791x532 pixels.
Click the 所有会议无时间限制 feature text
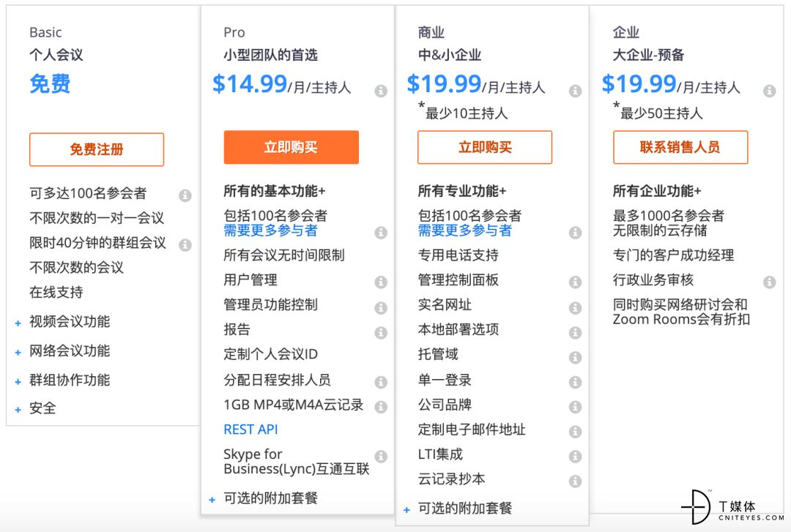tap(284, 255)
